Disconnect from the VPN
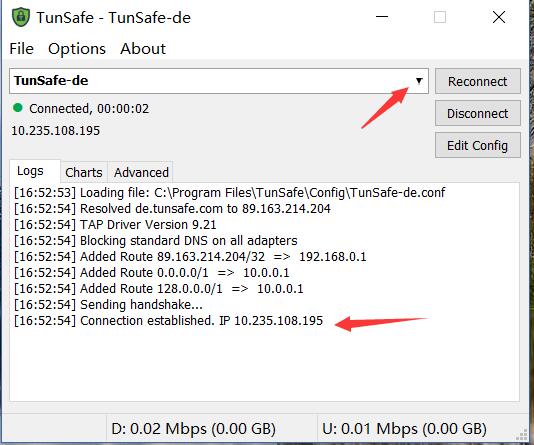The image size is (534, 445). point(477,113)
